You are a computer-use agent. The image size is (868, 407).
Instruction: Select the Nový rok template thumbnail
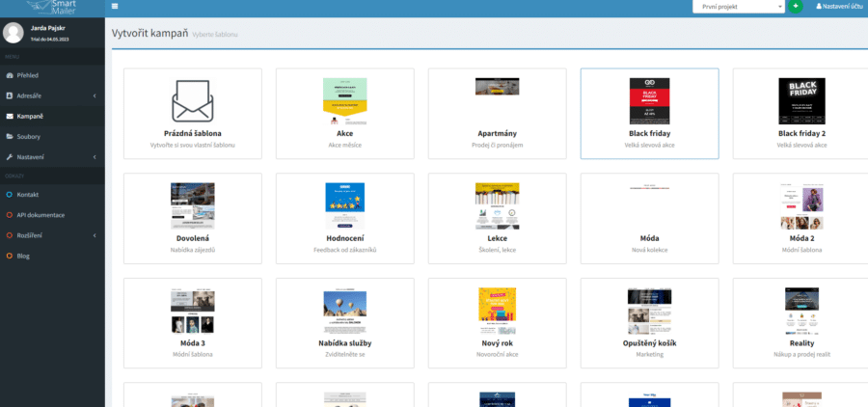tap(497, 311)
